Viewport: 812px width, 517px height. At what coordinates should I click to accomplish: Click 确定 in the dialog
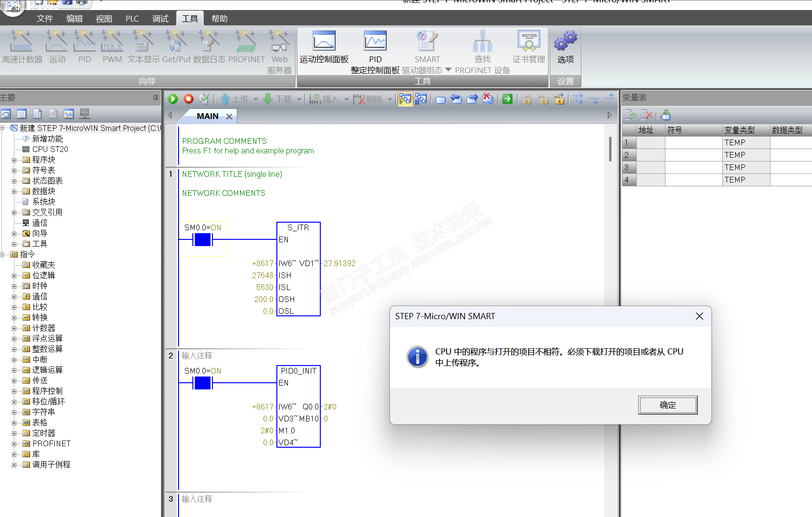(668, 405)
